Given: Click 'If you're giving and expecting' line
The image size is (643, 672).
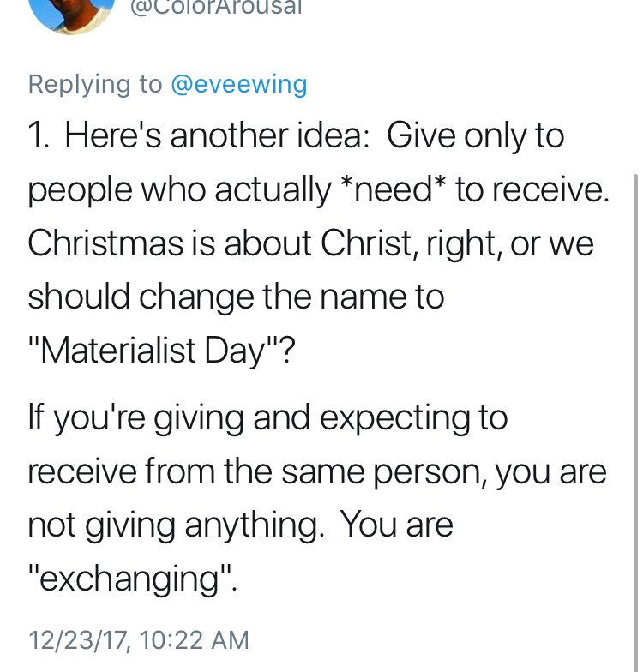Looking at the screenshot, I should coord(267,418).
